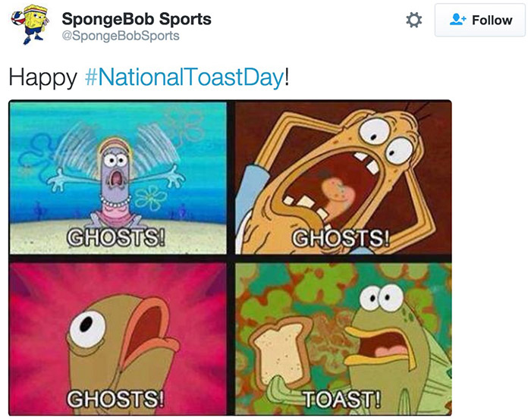Click the word Happy in the tweet

[41, 77]
